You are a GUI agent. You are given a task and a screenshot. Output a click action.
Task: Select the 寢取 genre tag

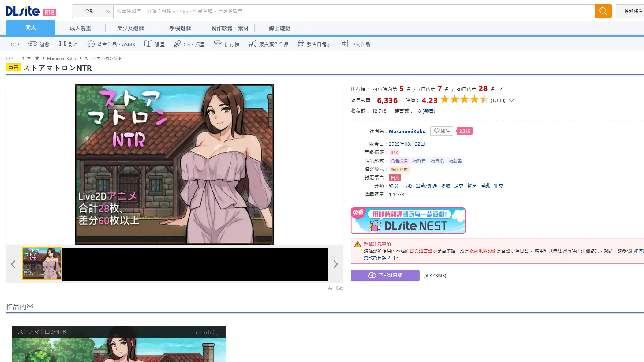click(x=445, y=186)
